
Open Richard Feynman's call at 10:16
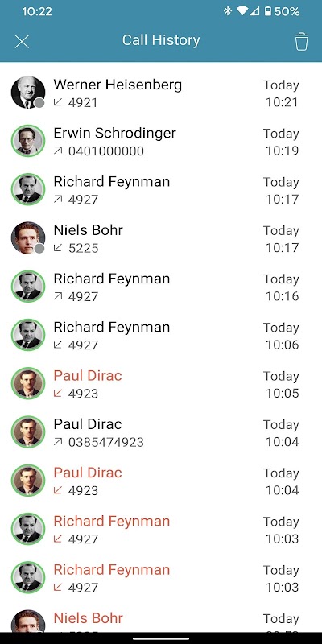click(161, 287)
